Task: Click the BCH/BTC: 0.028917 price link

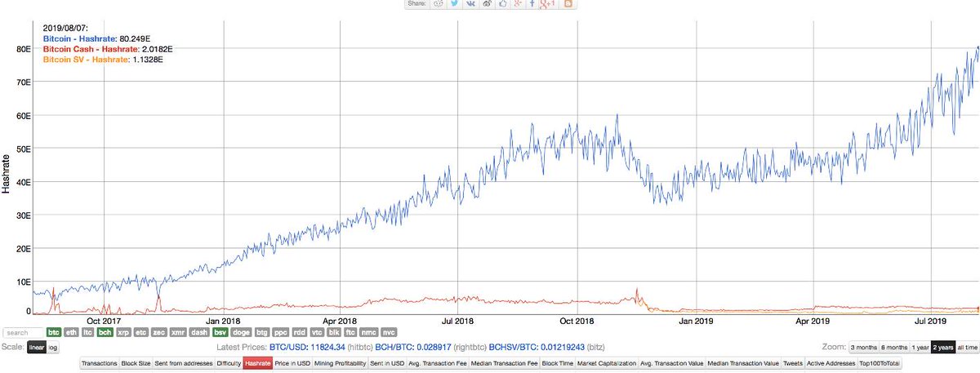Action: [413, 348]
